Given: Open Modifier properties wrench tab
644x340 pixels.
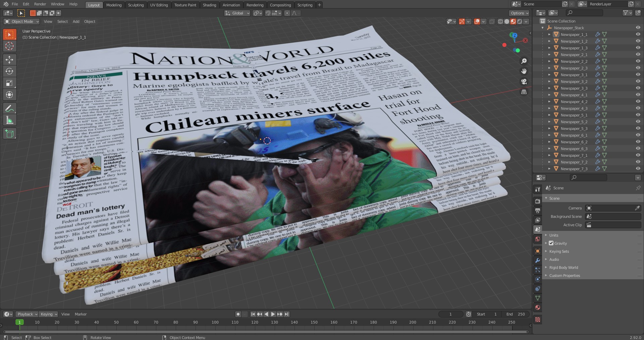Looking at the screenshot, I should pos(538,260).
